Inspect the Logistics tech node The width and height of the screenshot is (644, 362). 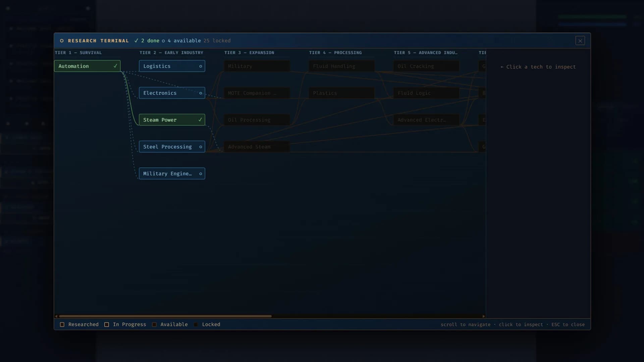[172, 66]
